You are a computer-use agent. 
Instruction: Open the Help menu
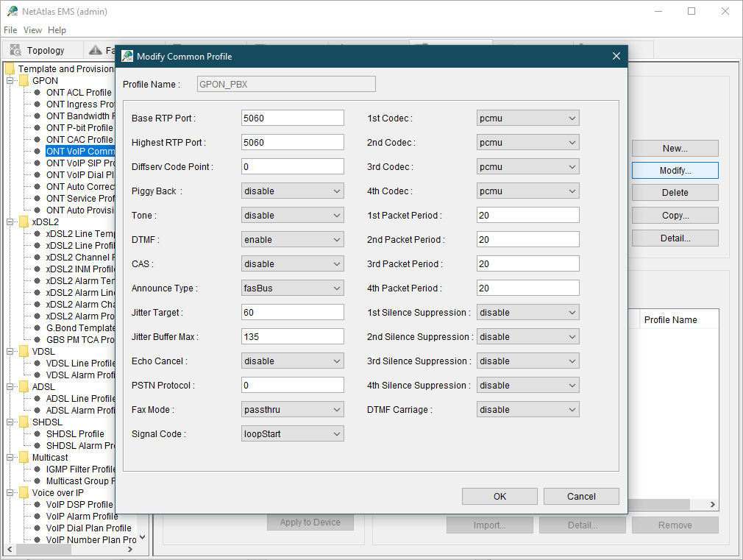tap(57, 30)
